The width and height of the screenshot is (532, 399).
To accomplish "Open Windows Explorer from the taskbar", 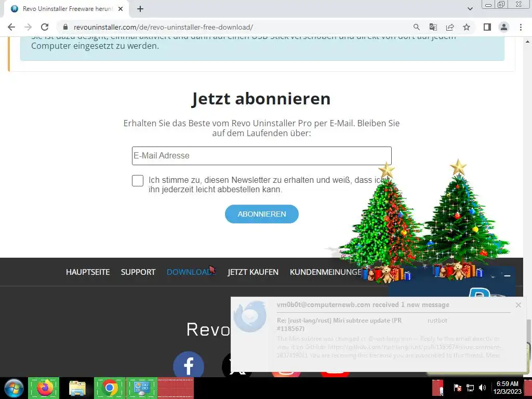I will [77, 388].
